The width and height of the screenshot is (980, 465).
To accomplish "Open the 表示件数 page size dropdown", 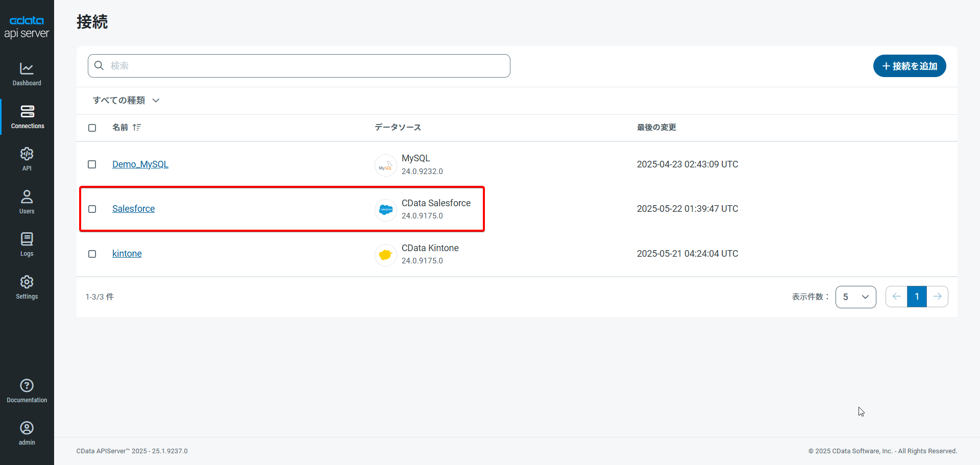I will (855, 297).
